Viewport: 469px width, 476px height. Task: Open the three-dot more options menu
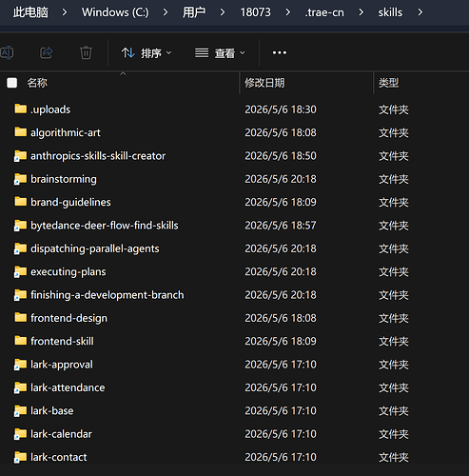[x=280, y=52]
